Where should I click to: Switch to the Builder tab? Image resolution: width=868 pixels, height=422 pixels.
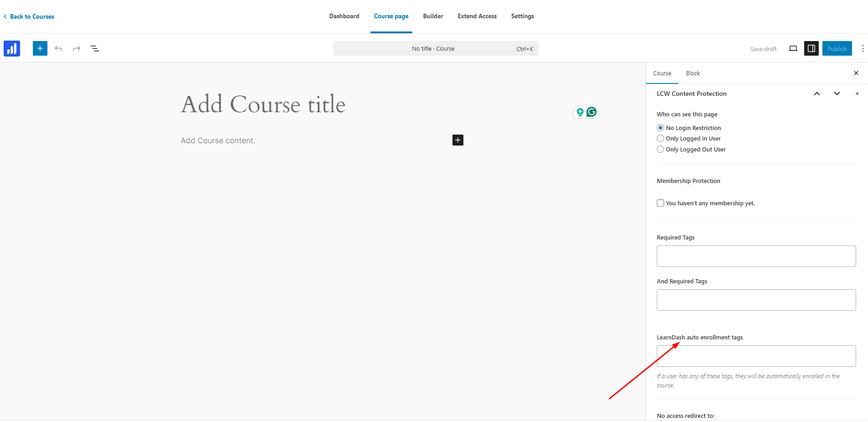coord(433,16)
